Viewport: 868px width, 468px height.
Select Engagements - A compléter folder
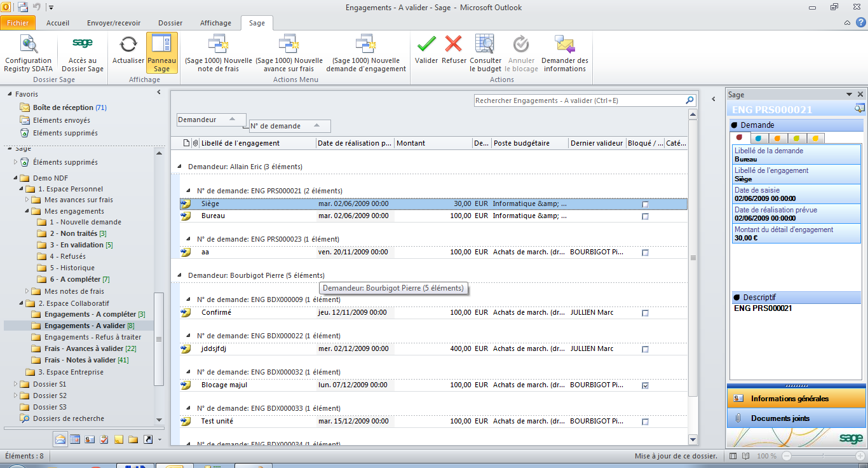pyautogui.click(x=90, y=314)
